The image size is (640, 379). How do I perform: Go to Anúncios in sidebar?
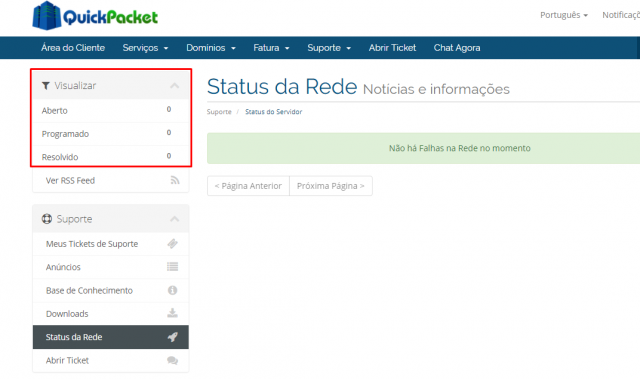point(111,267)
